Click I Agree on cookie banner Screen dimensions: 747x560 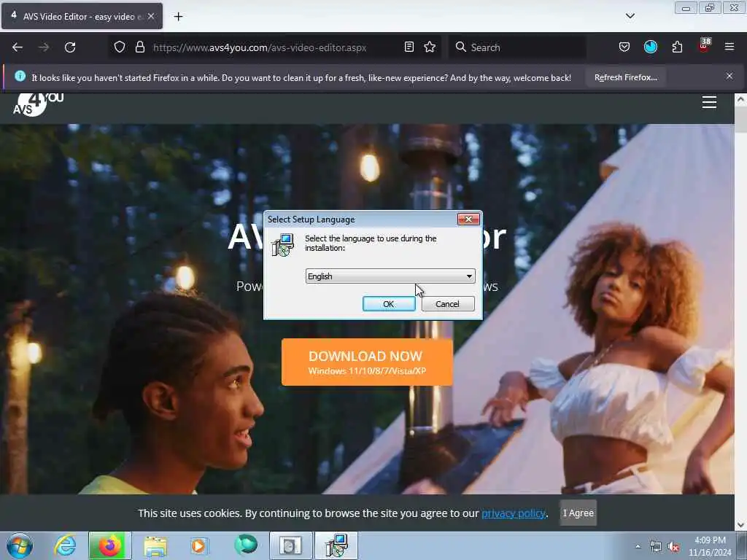coord(578,513)
